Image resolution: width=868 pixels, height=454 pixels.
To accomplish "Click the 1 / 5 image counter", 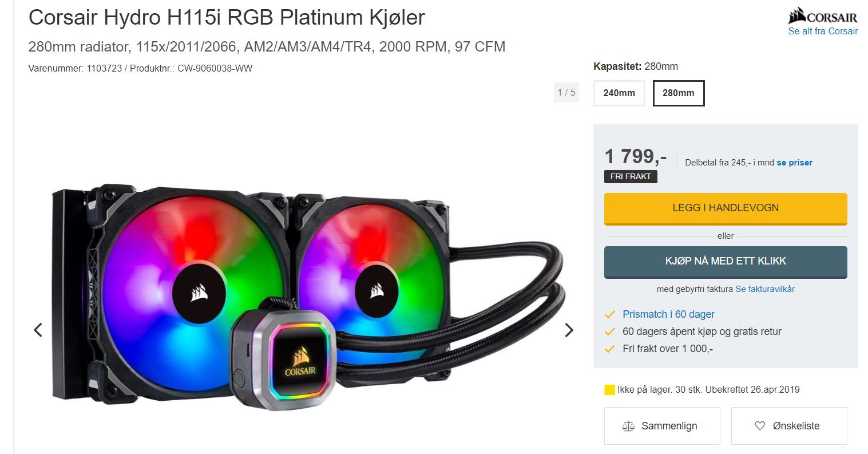I will pos(566,93).
